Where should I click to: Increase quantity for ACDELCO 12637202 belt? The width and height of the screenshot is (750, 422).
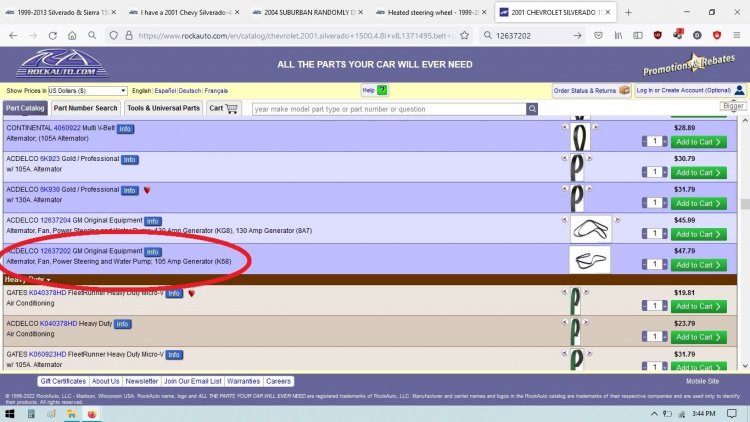(665, 265)
